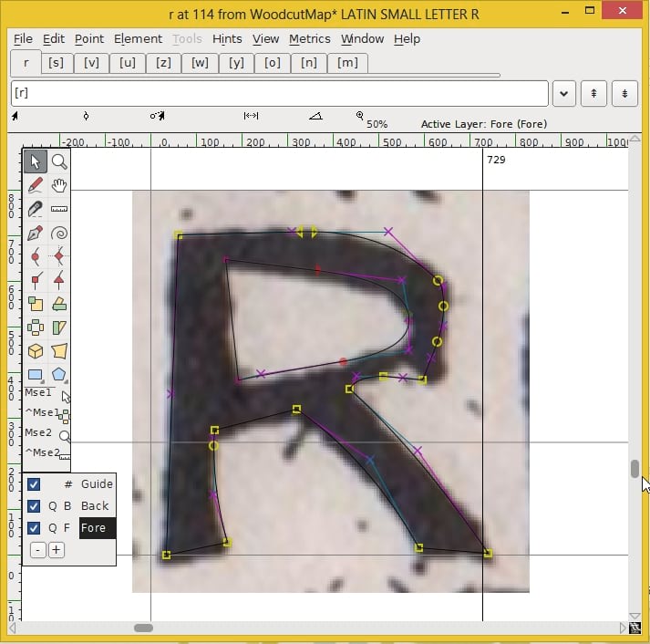Switch to the [m] glyph tab
This screenshot has height=644, width=650.
click(x=347, y=63)
